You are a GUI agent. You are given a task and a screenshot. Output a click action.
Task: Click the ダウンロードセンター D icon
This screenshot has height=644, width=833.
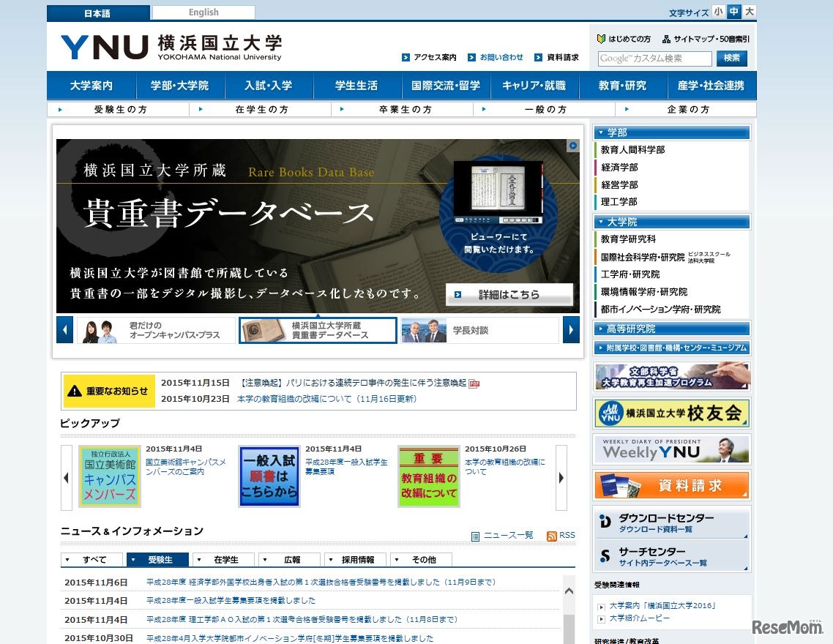(605, 521)
